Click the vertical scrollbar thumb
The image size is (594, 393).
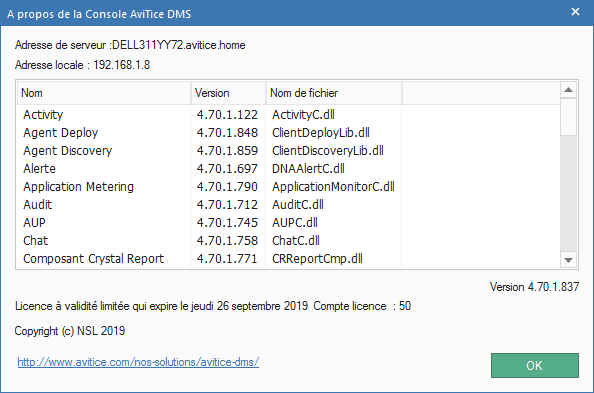(x=568, y=117)
